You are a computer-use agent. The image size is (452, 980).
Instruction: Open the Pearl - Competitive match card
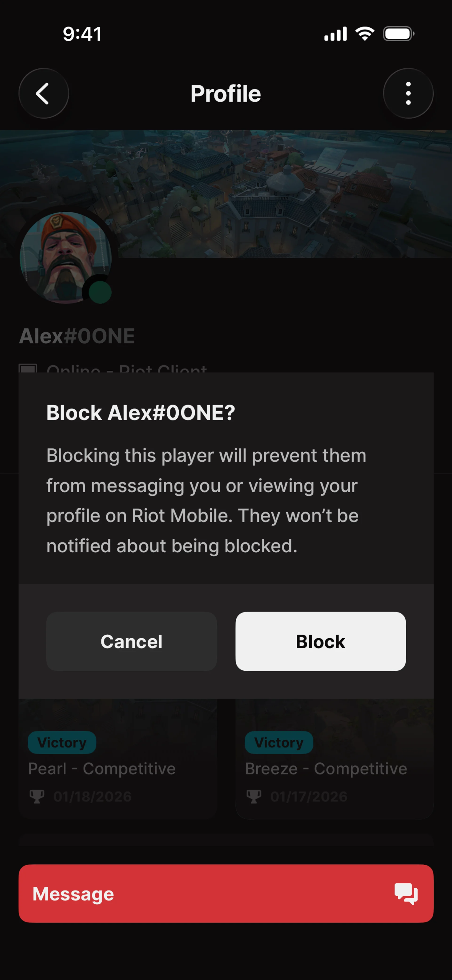click(117, 759)
